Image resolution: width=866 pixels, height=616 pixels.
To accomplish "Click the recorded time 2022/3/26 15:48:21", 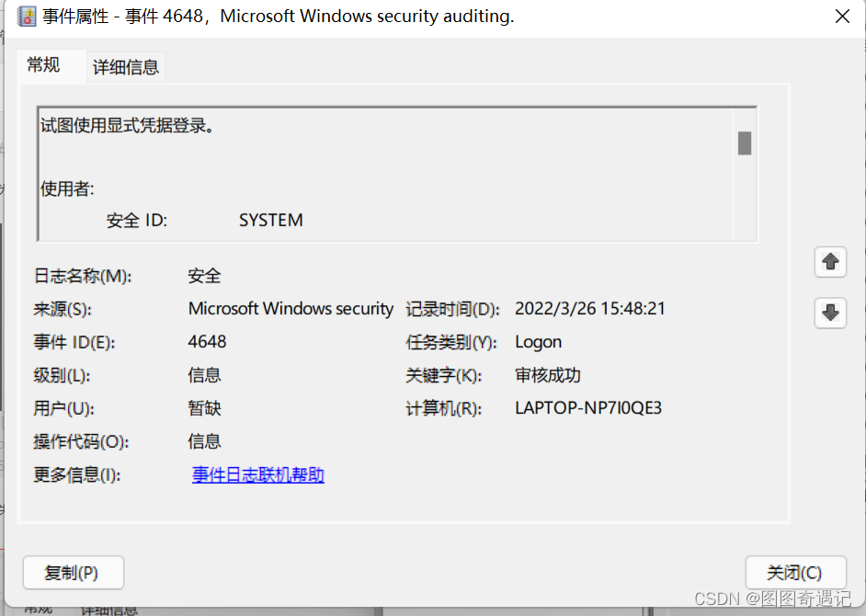I will pyautogui.click(x=589, y=309).
